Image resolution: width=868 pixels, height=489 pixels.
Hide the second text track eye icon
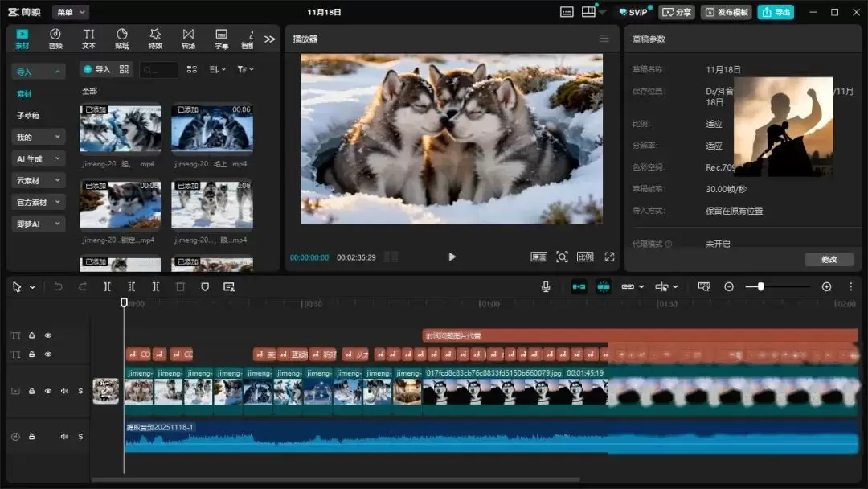point(48,354)
